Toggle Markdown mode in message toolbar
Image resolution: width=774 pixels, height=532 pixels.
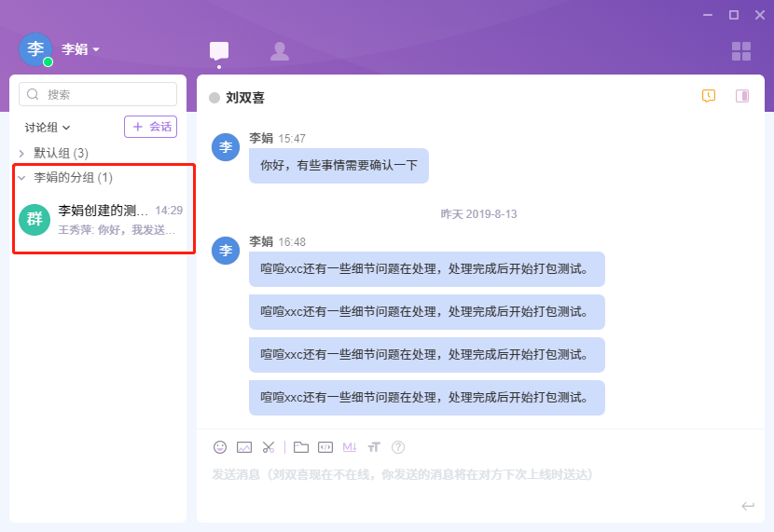(x=350, y=447)
